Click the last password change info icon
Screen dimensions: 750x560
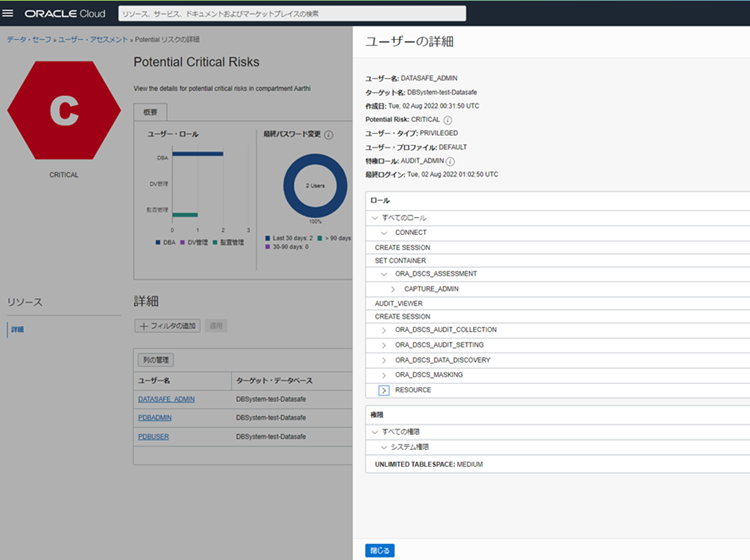tap(329, 135)
